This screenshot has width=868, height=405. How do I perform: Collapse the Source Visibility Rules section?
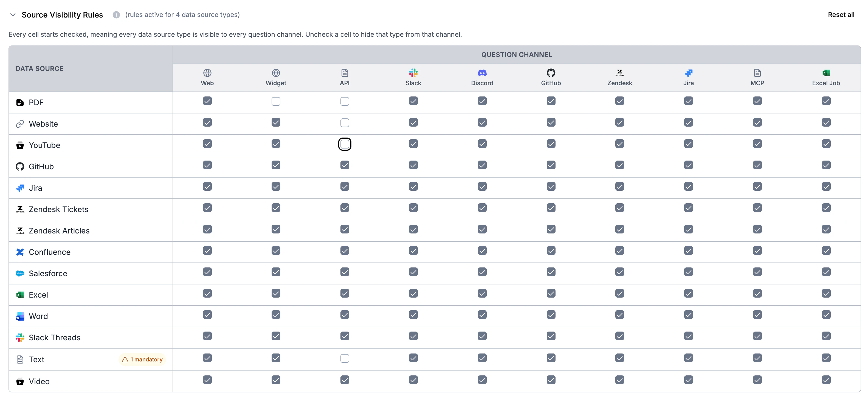coord(13,15)
